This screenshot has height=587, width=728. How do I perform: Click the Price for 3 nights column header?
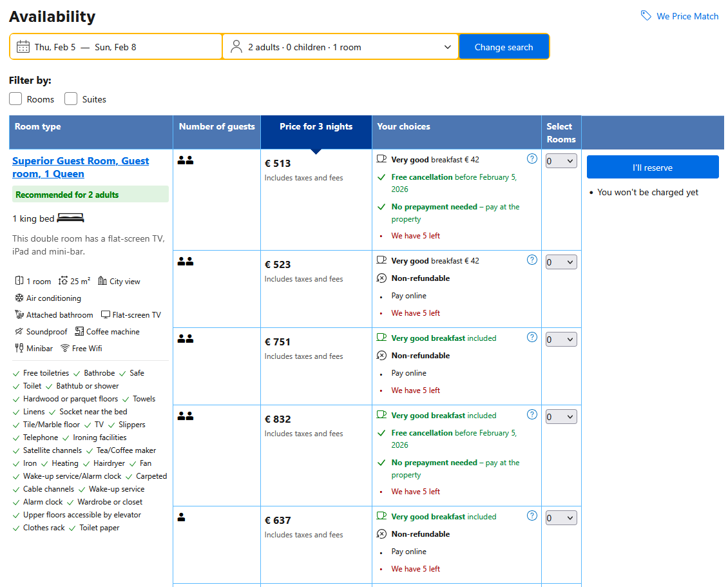316,127
